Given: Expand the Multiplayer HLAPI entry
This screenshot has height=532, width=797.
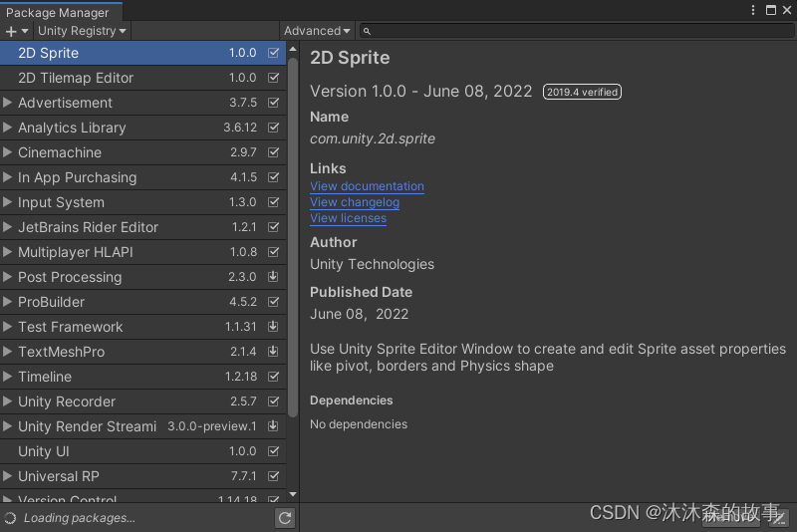Looking at the screenshot, I should pos(7,251).
